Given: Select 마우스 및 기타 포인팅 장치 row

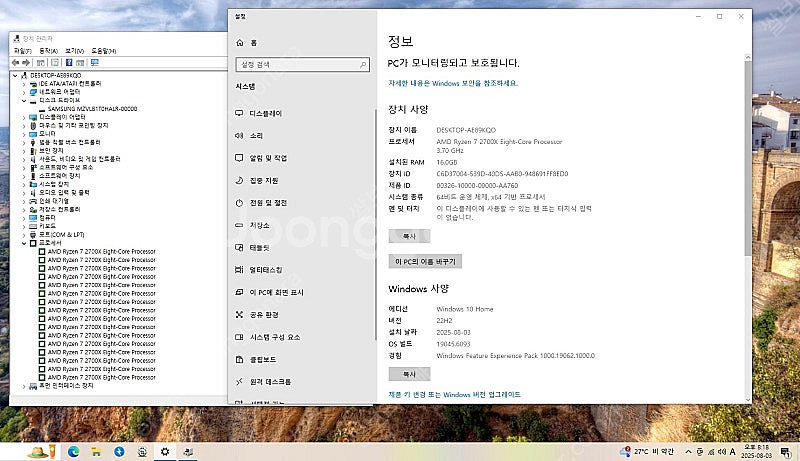Looking at the screenshot, I should click(73, 125).
